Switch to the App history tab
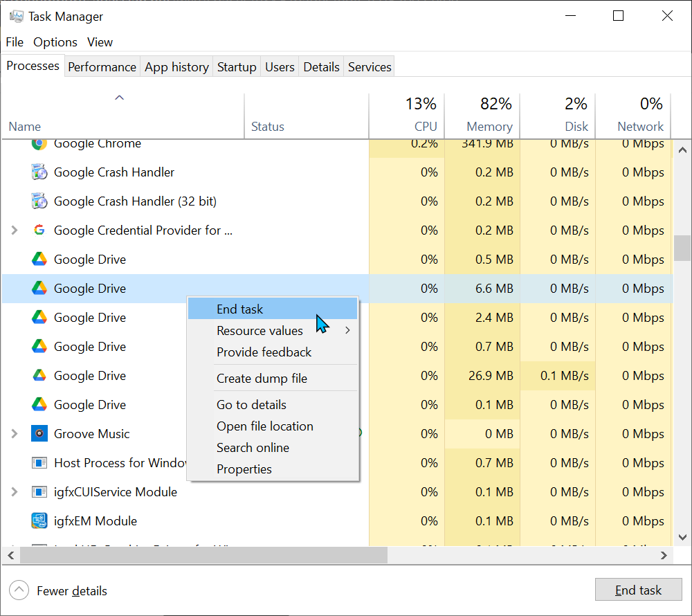 [176, 67]
